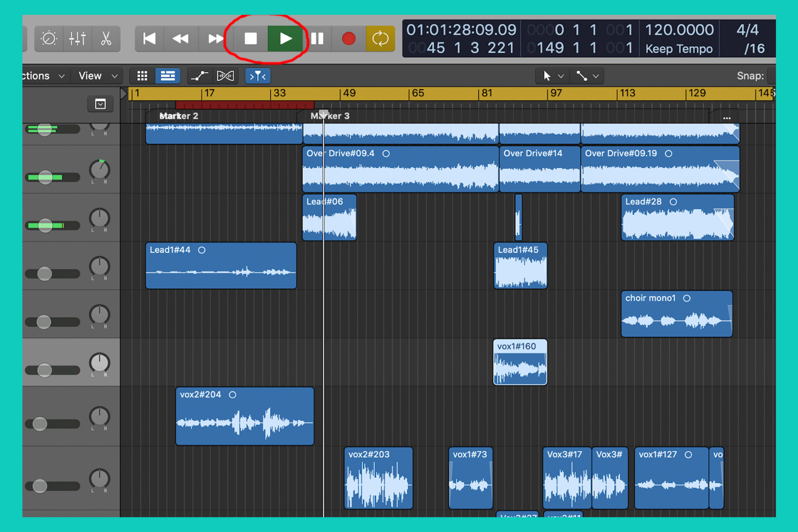Click volume fader of vox2#204 track
The height and width of the screenshot is (532, 798).
[40, 424]
